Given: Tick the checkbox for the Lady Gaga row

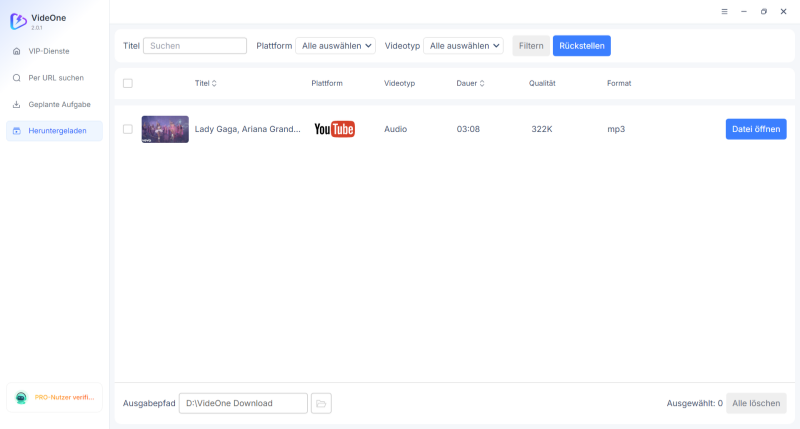Looking at the screenshot, I should [x=128, y=129].
